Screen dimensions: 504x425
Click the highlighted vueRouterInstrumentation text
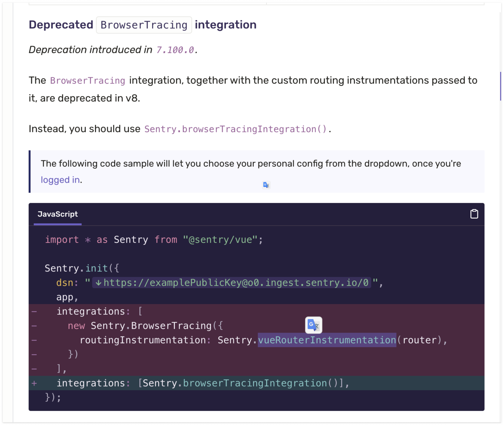327,340
